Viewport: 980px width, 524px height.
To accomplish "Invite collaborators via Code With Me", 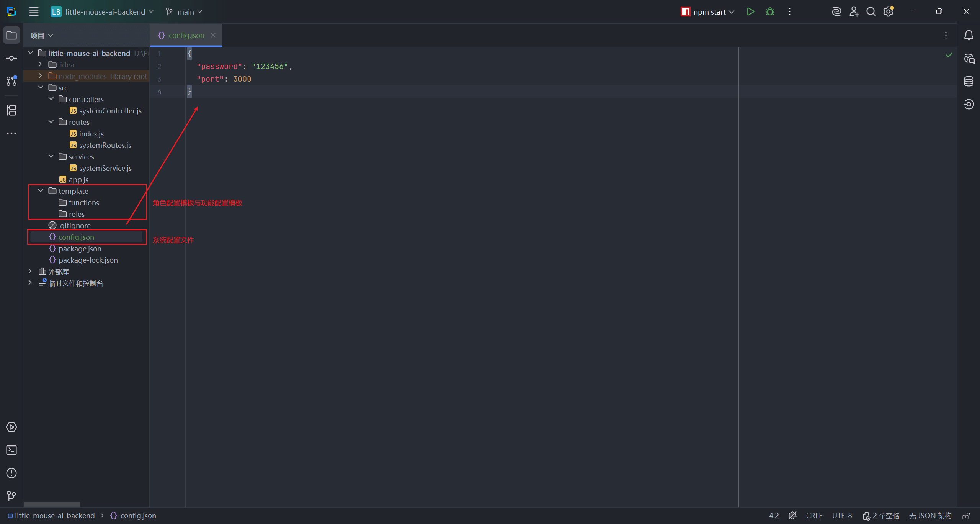I will [854, 11].
